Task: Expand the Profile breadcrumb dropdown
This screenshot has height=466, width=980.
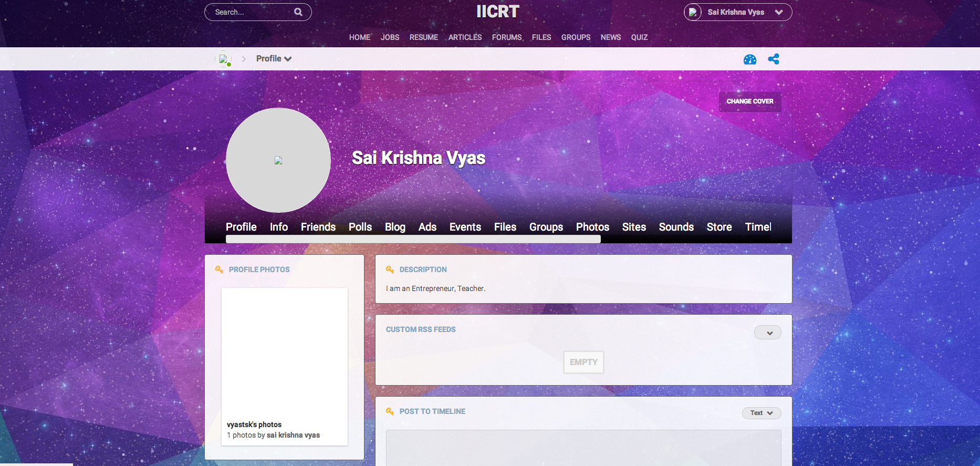Action: [274, 59]
